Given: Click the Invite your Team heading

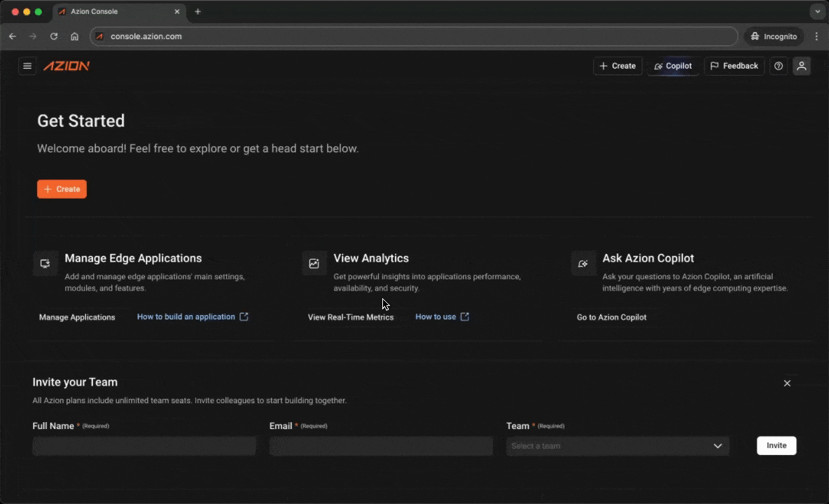Looking at the screenshot, I should click(75, 382).
